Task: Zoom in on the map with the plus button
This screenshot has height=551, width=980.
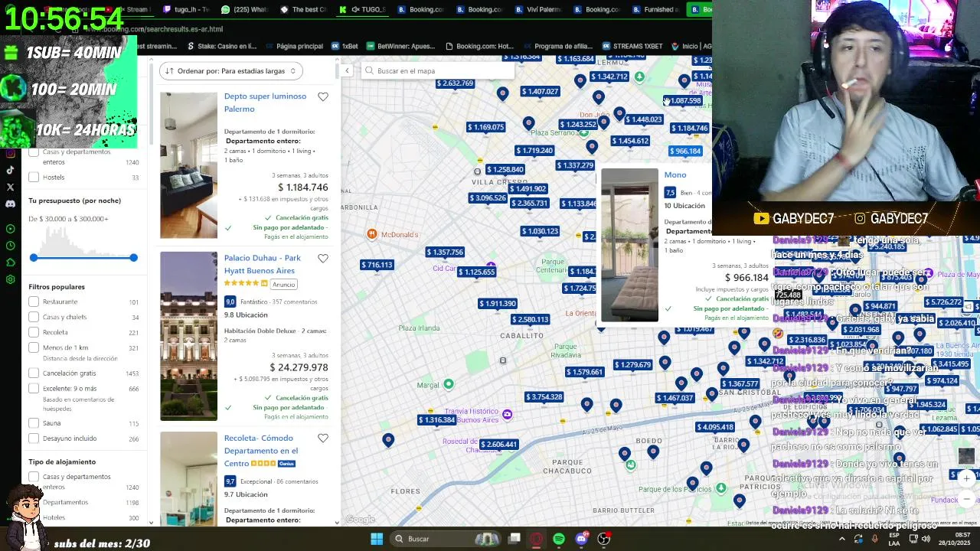Action: click(967, 478)
